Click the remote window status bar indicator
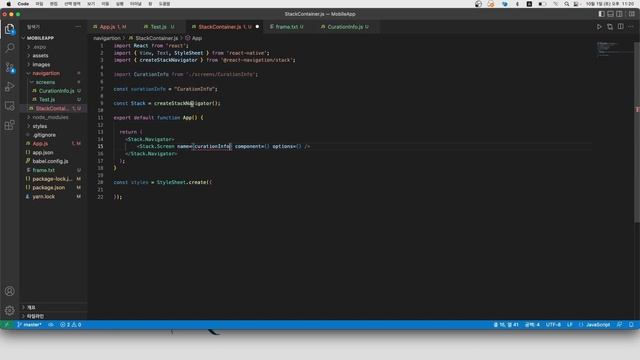The width and height of the screenshot is (640, 360). pos(6,324)
